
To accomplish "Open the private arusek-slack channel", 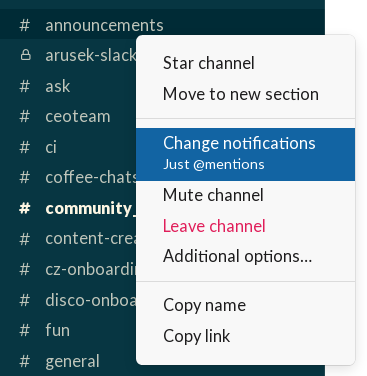I will click(x=91, y=55).
